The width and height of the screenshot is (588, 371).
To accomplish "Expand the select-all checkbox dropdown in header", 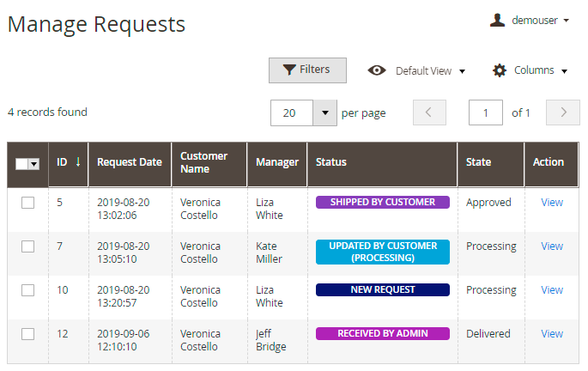I will 34,164.
